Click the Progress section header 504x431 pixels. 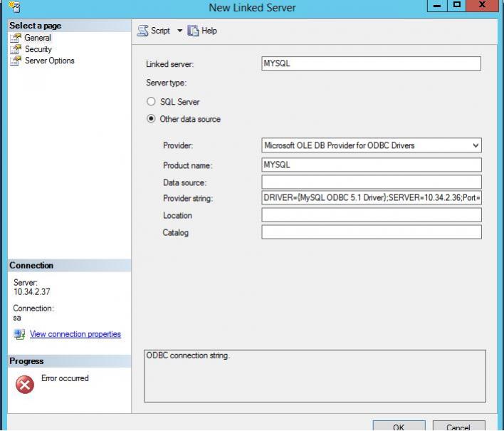pos(70,361)
